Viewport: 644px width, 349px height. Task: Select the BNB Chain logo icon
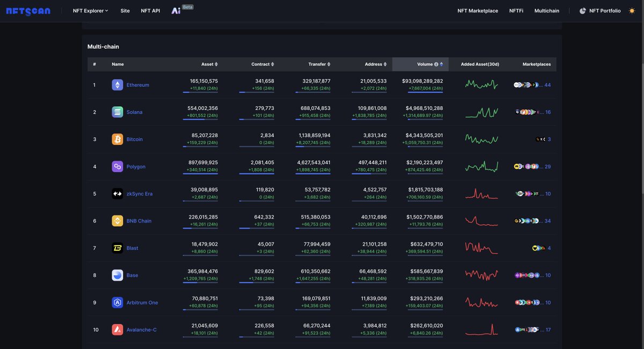pyautogui.click(x=118, y=221)
